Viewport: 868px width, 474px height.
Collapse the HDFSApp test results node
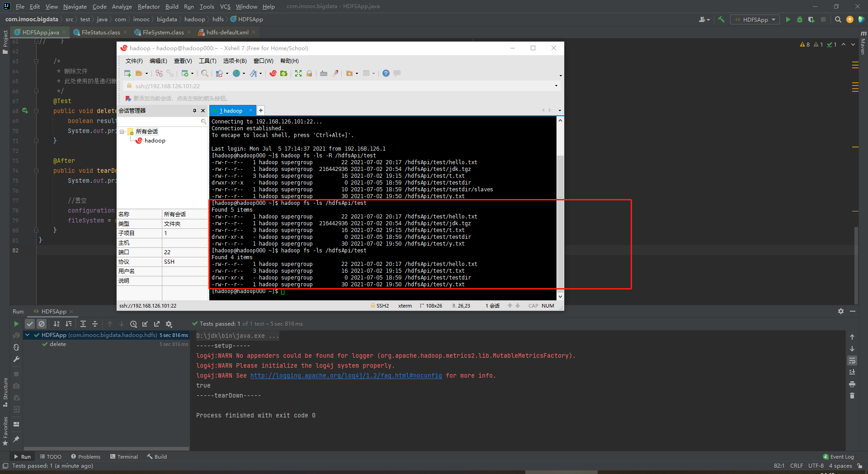(x=28, y=335)
